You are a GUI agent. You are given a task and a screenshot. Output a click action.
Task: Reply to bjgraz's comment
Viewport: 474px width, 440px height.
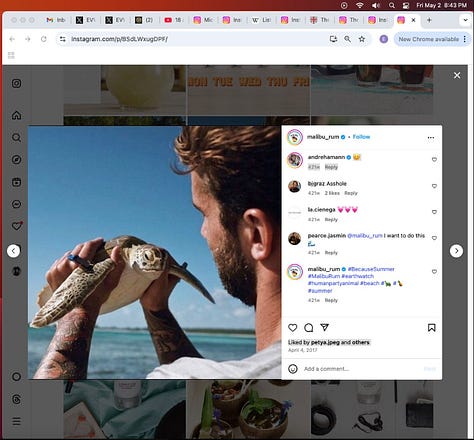coord(351,193)
